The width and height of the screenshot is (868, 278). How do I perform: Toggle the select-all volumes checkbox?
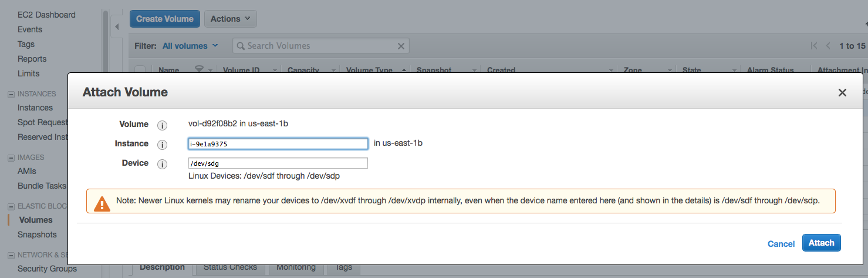140,69
